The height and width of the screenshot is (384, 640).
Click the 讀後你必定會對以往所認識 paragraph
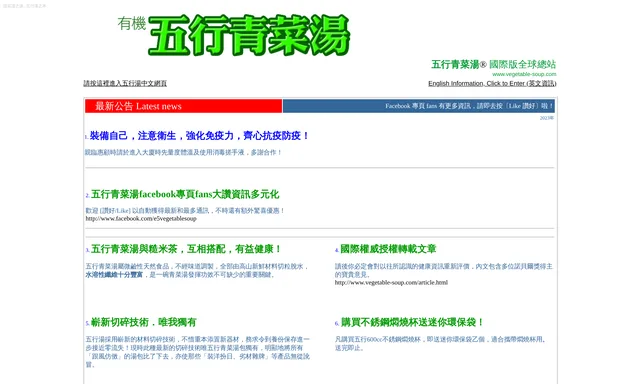pyautogui.click(x=444, y=271)
